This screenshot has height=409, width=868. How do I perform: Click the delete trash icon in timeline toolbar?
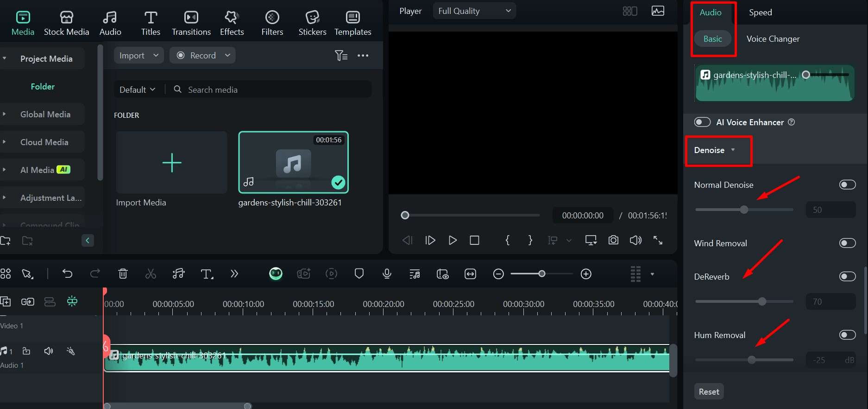(123, 274)
